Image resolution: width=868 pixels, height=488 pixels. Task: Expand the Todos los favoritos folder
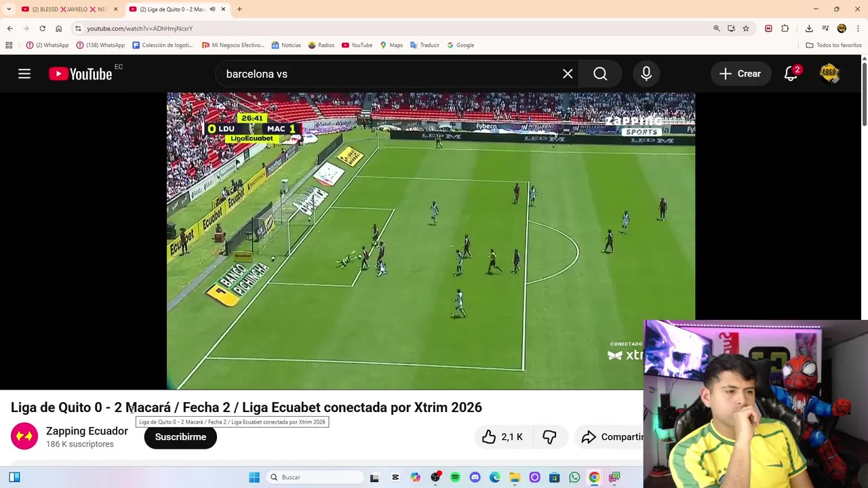tap(833, 45)
